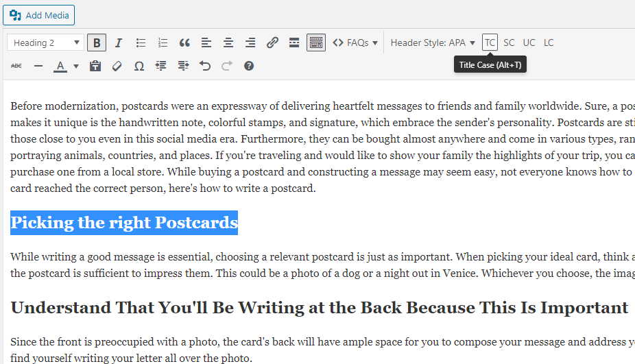Align text right
The height and width of the screenshot is (364, 635).
[250, 43]
